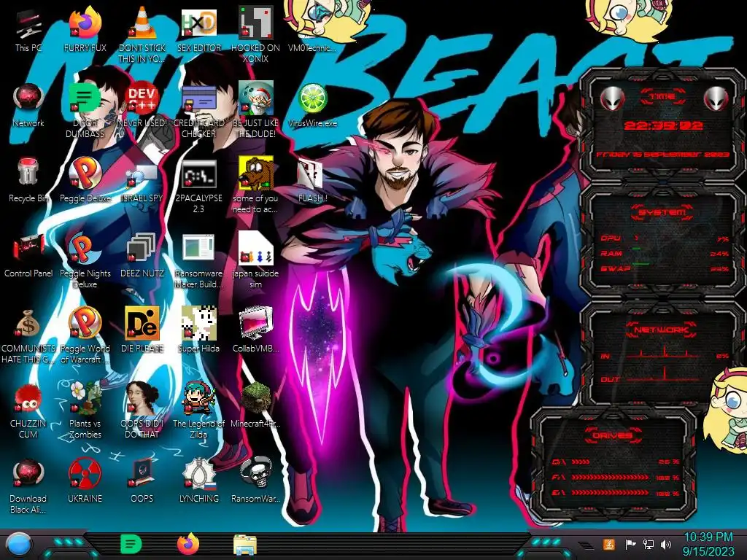
Task: Open the Network desktop icon
Action: (x=28, y=105)
